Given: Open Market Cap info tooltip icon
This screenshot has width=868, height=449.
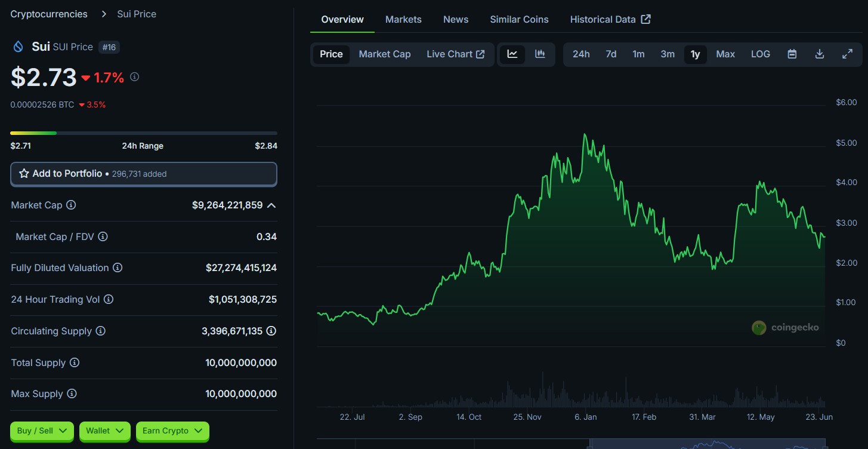Looking at the screenshot, I should [71, 205].
